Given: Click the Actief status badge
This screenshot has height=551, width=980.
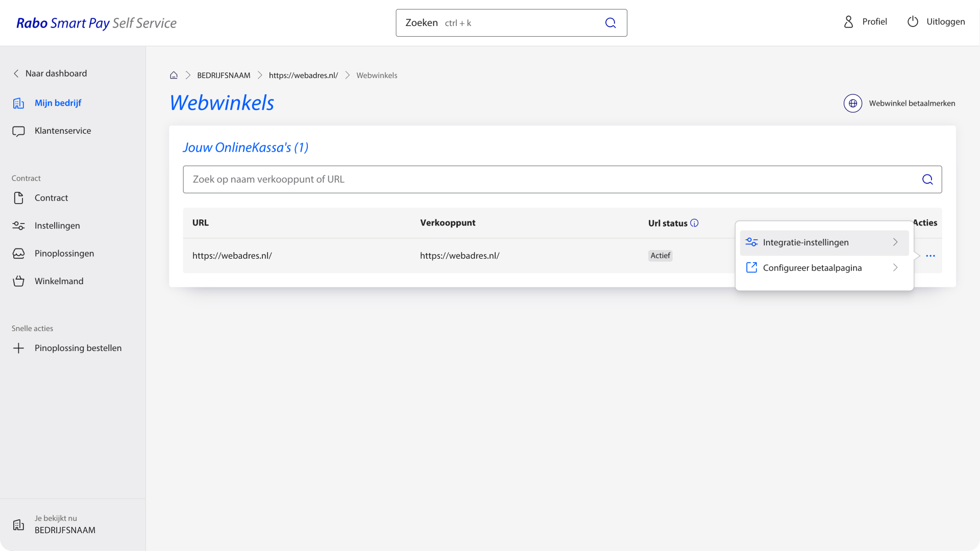Looking at the screenshot, I should 660,256.
